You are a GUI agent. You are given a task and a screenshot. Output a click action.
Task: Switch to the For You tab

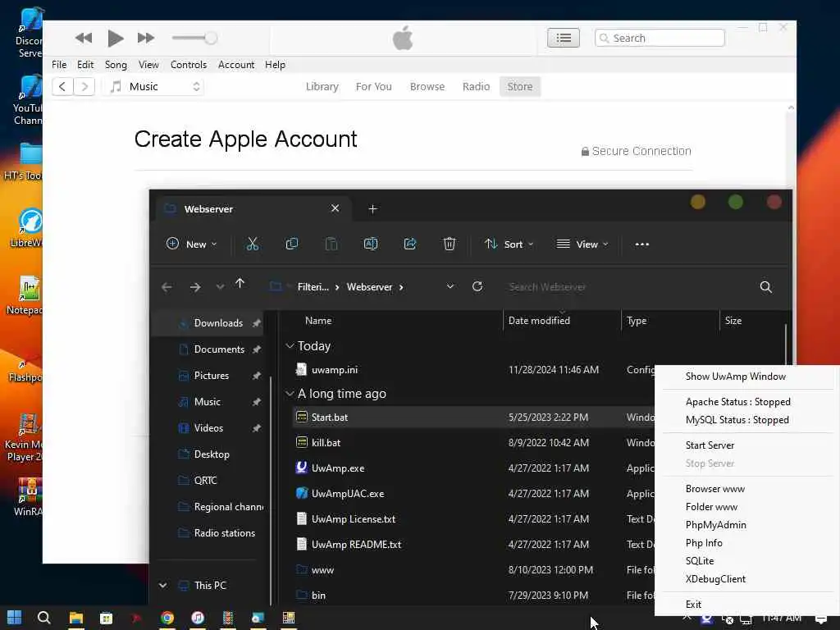tap(373, 86)
